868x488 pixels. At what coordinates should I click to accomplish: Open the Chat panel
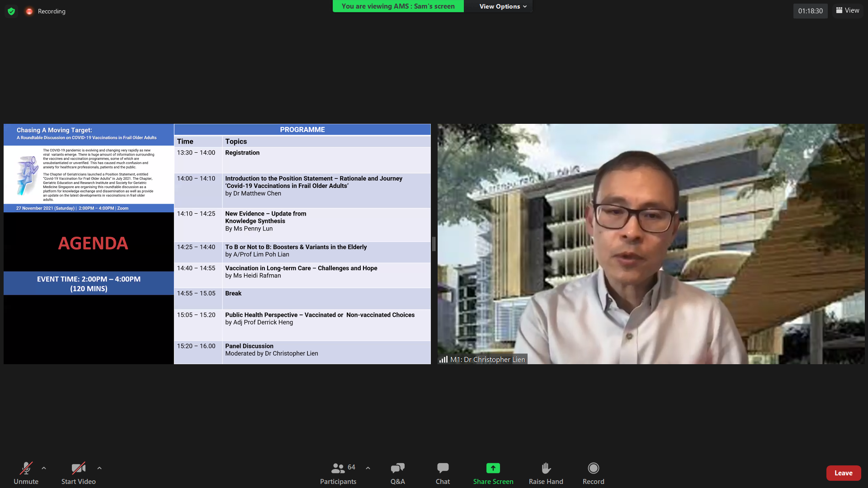[443, 473]
